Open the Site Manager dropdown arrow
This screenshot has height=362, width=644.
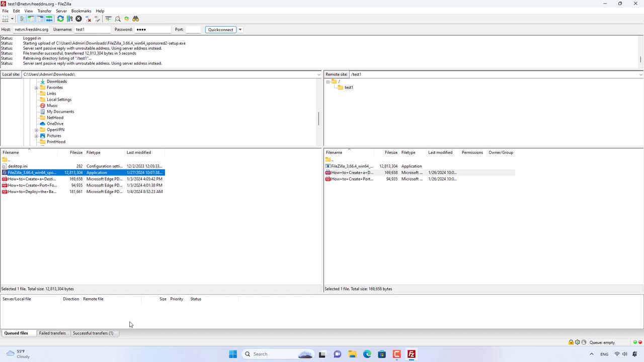[12, 19]
